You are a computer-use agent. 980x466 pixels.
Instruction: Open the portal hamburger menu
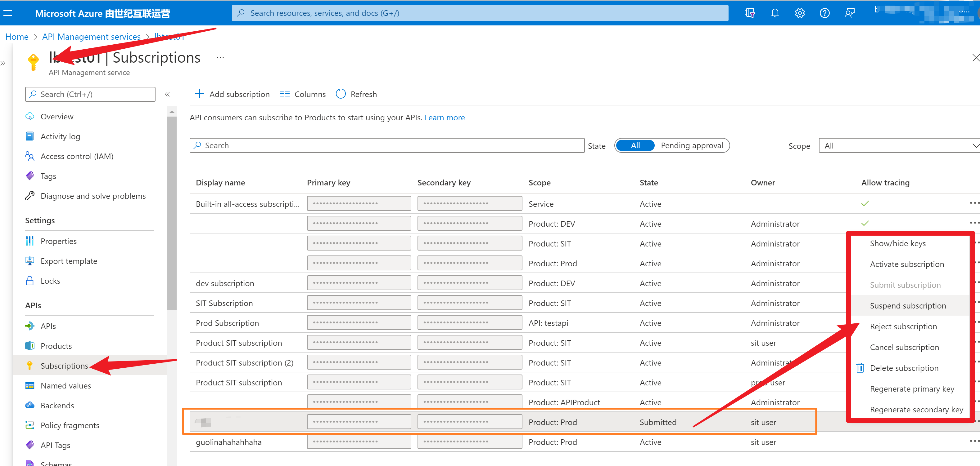click(8, 13)
